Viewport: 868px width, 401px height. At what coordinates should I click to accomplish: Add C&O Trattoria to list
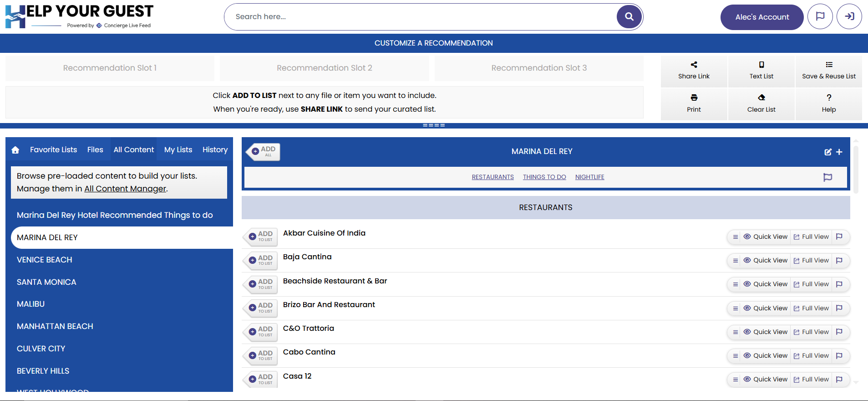coord(260,332)
